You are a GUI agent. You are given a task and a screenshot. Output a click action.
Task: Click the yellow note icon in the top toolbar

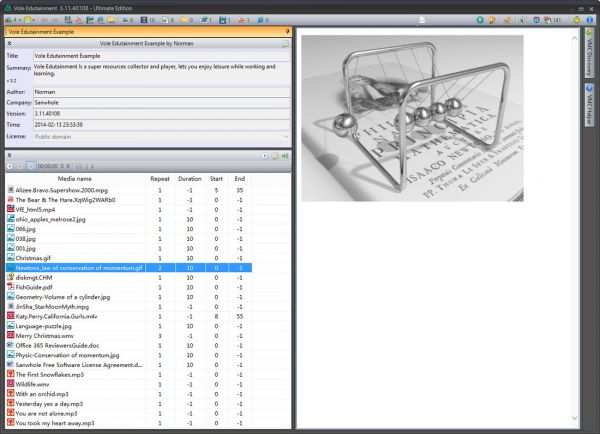tap(28, 20)
